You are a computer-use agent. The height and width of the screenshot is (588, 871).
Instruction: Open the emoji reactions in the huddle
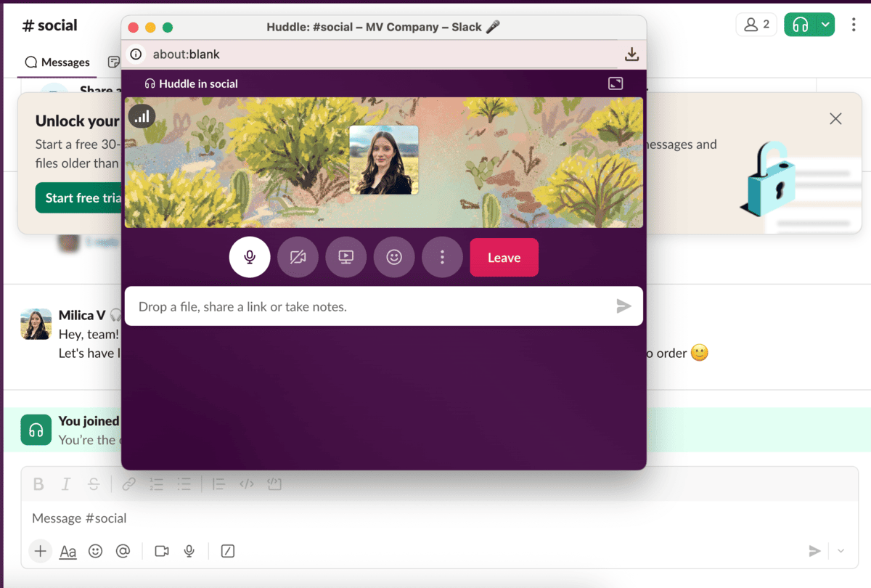pyautogui.click(x=394, y=257)
